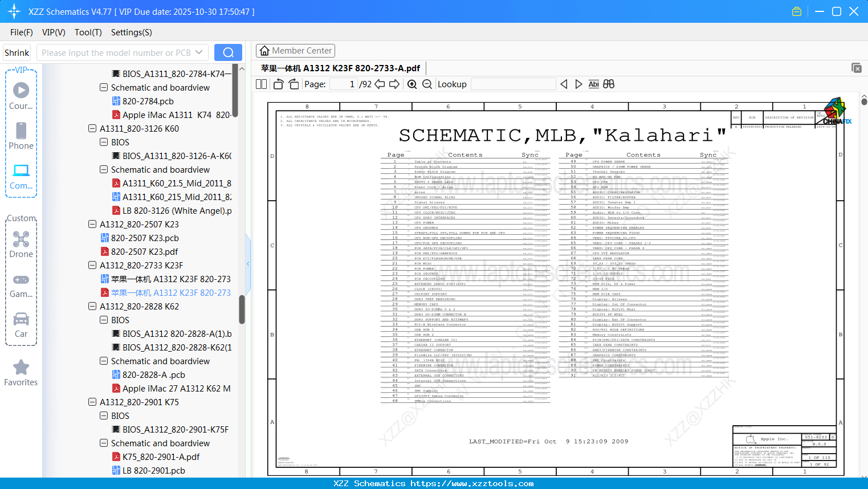This screenshot has height=489, width=868.
Task: Collapse the BIOS node under A1311_820-3126 K60
Action: pyautogui.click(x=104, y=142)
